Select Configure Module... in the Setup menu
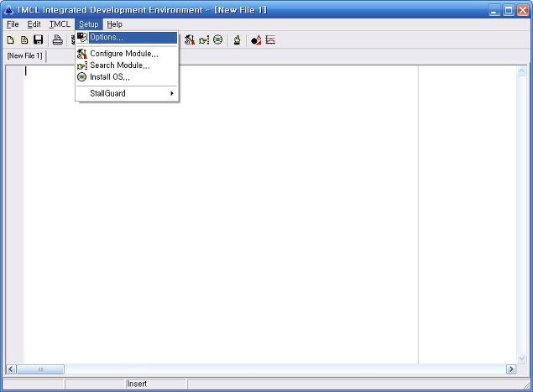 [x=127, y=54]
